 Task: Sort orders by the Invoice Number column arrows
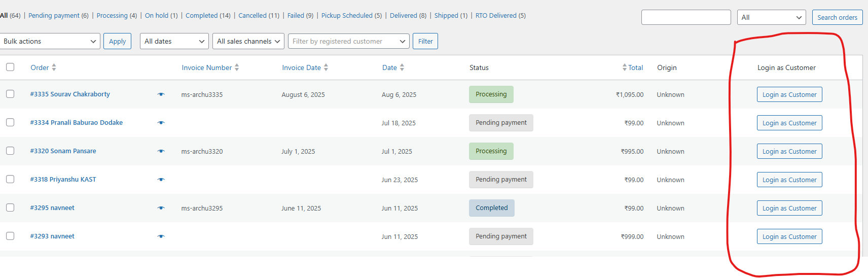(237, 67)
